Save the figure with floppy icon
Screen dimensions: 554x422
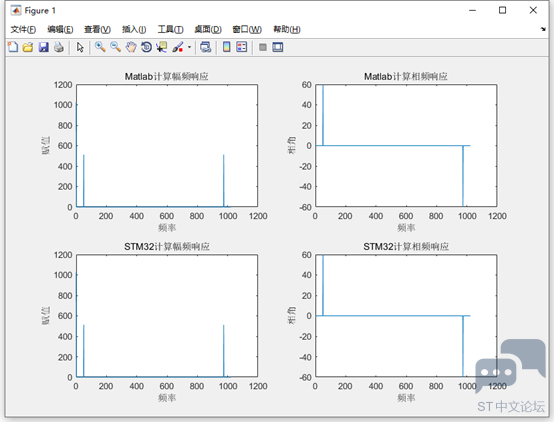43,47
